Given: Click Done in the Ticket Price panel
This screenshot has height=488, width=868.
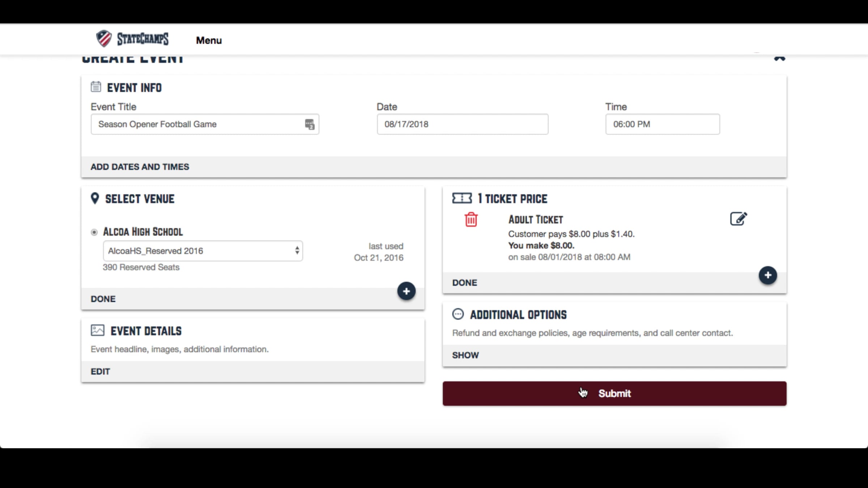Looking at the screenshot, I should pos(464,283).
